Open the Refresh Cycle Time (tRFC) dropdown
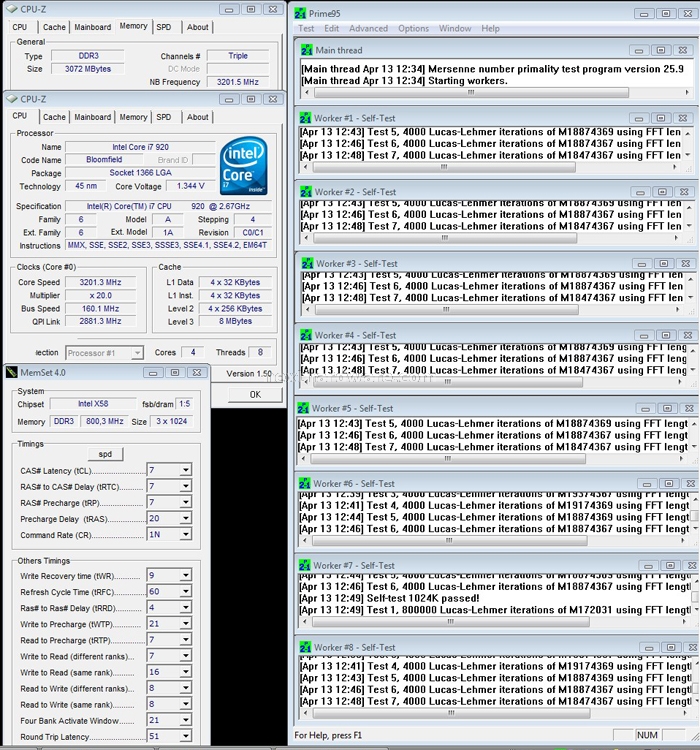Viewport: 700px width, 750px height. pos(186,592)
